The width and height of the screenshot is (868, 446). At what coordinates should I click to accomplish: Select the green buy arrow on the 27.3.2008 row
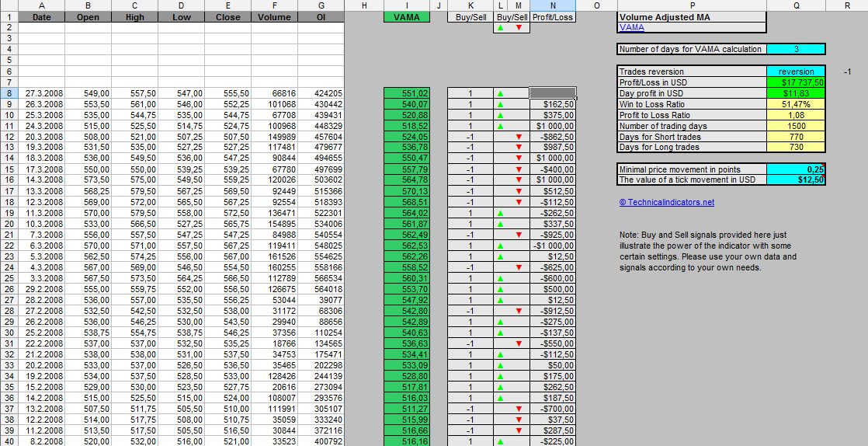pos(501,94)
